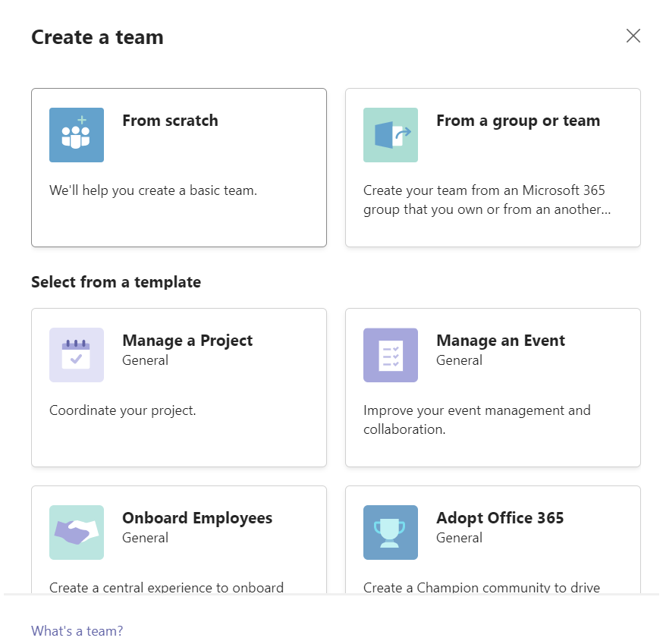This screenshot has width=663, height=644.
Task: Open the What's a team? link
Action: 77,630
